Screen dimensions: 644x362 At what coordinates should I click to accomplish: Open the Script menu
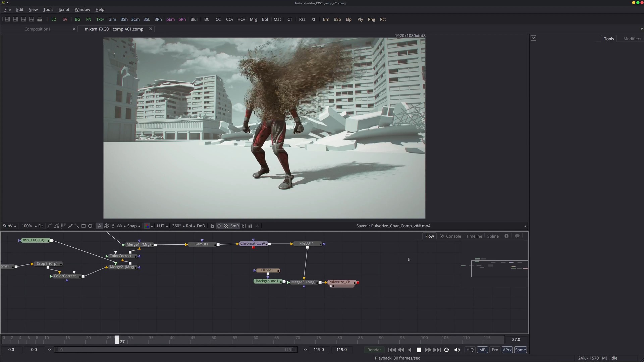pos(63,9)
